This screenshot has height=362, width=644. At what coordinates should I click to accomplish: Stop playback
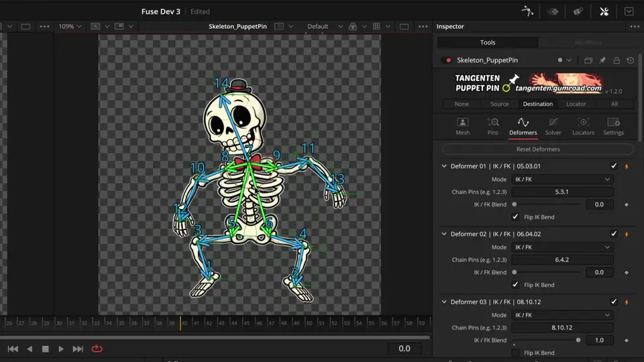[45, 349]
